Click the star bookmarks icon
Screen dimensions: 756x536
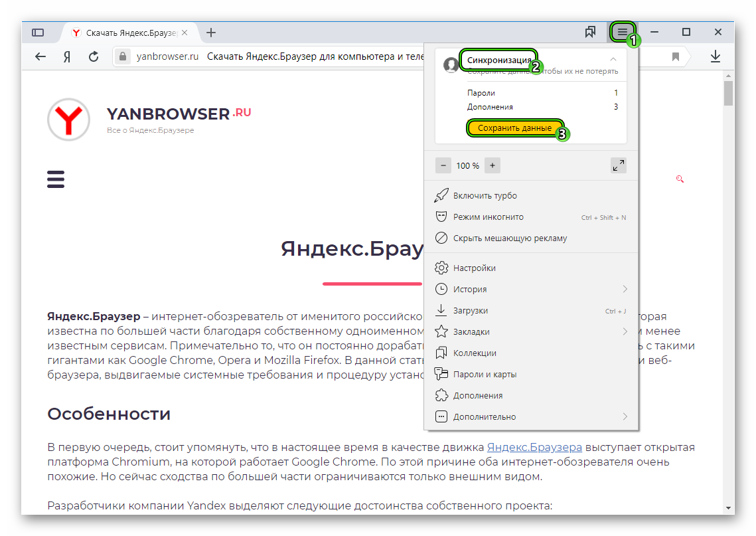click(x=441, y=331)
